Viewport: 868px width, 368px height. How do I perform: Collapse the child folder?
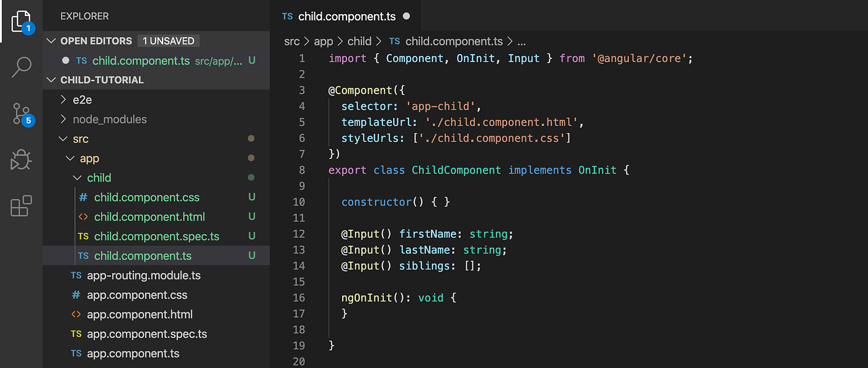coord(156,178)
